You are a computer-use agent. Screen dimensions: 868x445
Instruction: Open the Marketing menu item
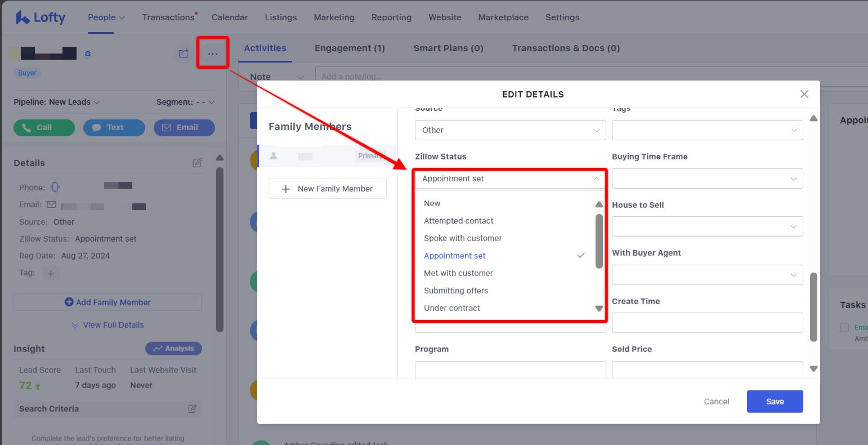click(334, 17)
